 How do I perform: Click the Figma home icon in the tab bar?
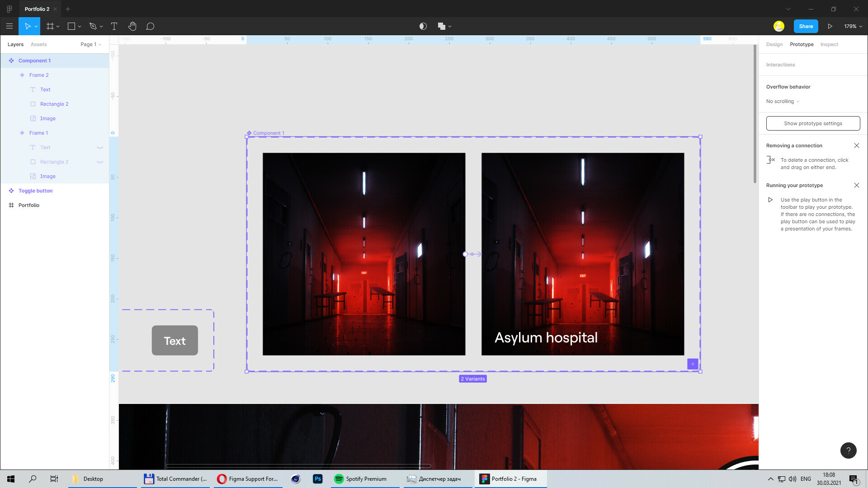click(x=9, y=9)
